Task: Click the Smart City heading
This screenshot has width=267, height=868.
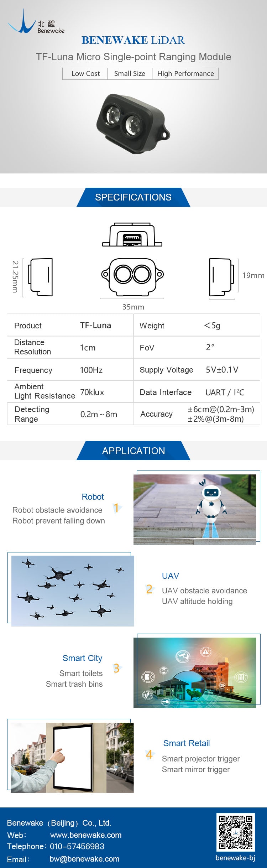Action: click(x=82, y=658)
